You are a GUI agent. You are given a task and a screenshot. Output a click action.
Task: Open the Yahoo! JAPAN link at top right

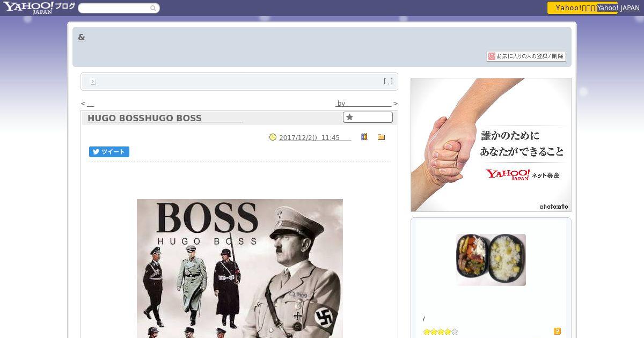pyautogui.click(x=618, y=8)
